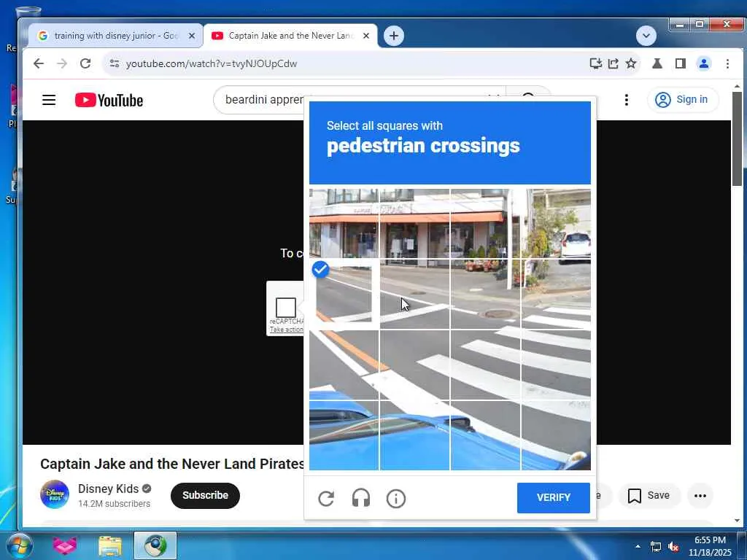Go to YouTube home logo

click(x=109, y=100)
